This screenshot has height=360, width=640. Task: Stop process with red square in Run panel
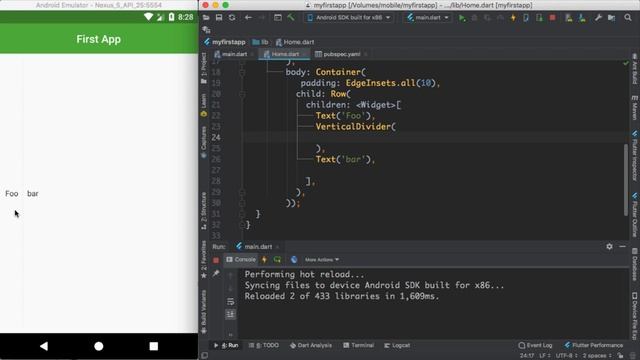216,260
